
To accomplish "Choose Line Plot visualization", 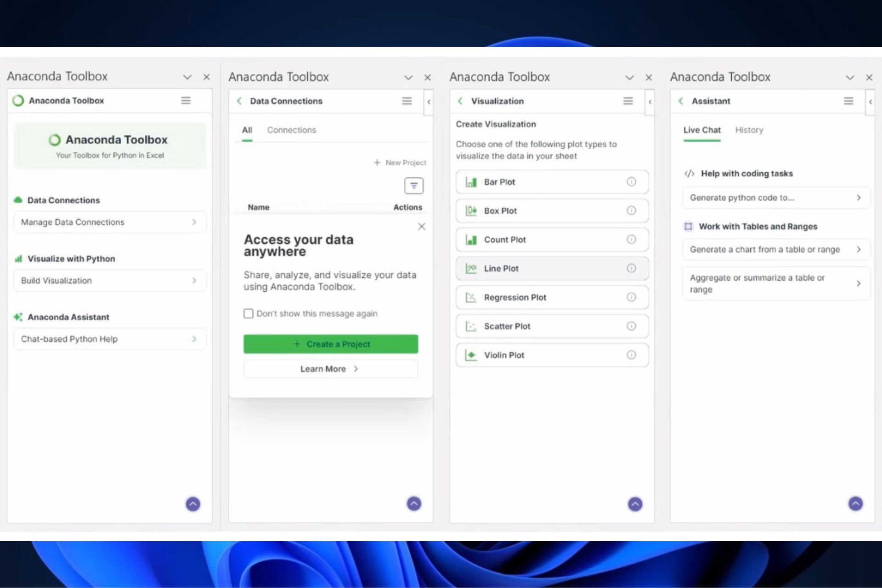I will [552, 268].
